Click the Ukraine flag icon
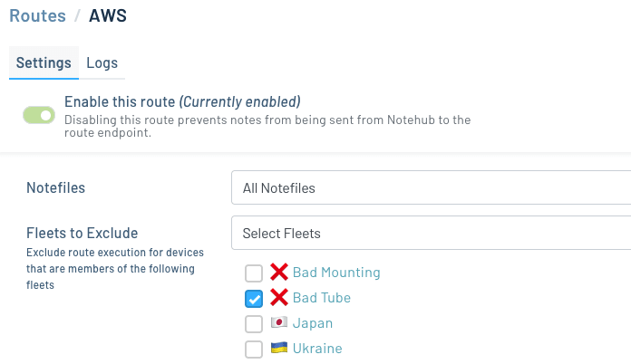 click(x=278, y=349)
